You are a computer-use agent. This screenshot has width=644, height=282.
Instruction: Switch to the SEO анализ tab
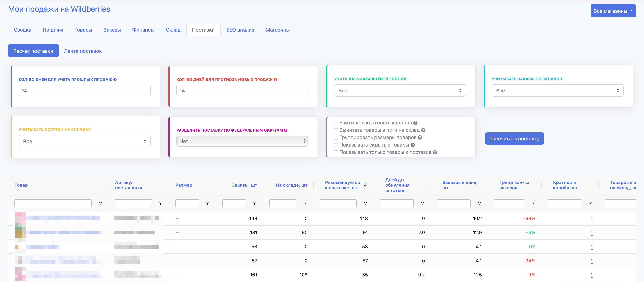(240, 30)
